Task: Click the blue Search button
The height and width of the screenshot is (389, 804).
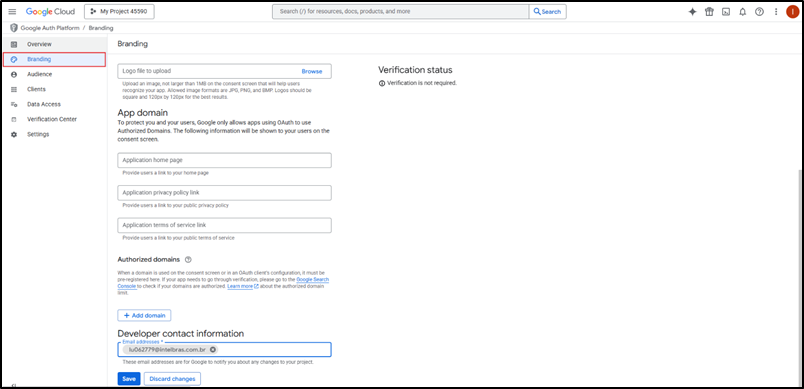Action: (548, 11)
